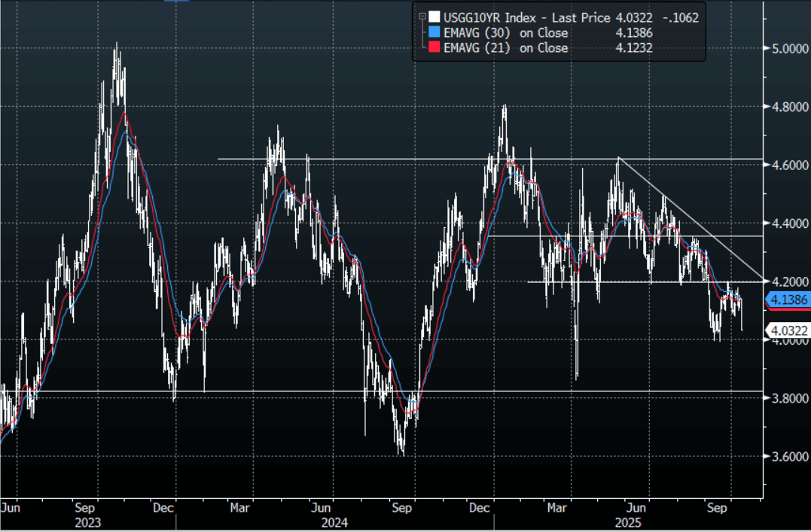Click the 3.8000 y-axis label

(788, 398)
